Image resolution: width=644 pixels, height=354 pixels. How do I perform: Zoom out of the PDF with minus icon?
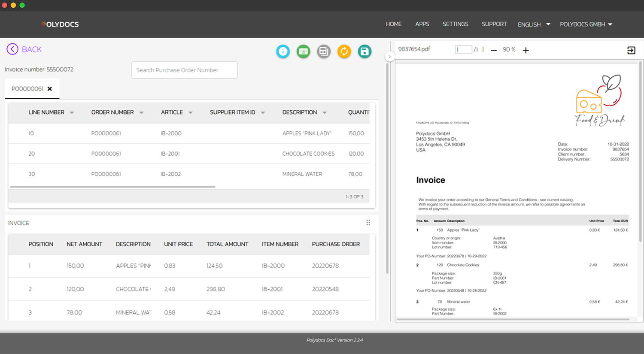pyautogui.click(x=494, y=49)
